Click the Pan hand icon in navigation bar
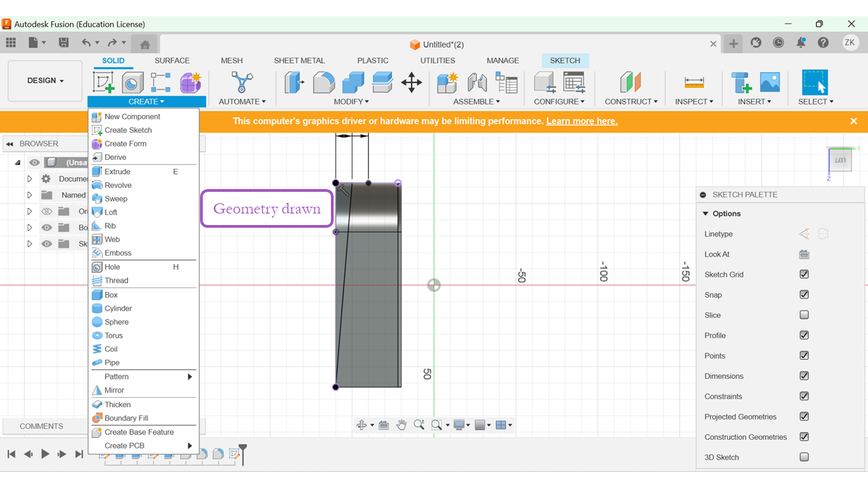Viewport: 868px width, 488px height. 401,425
